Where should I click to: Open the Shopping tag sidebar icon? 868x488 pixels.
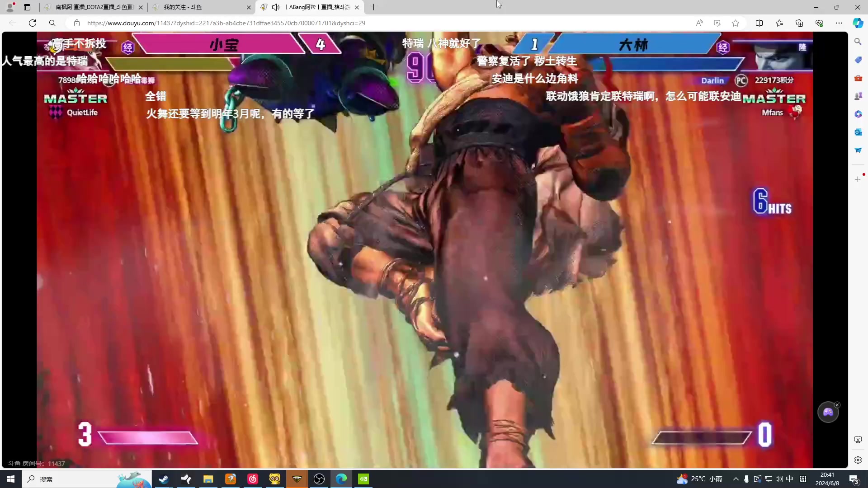click(858, 60)
